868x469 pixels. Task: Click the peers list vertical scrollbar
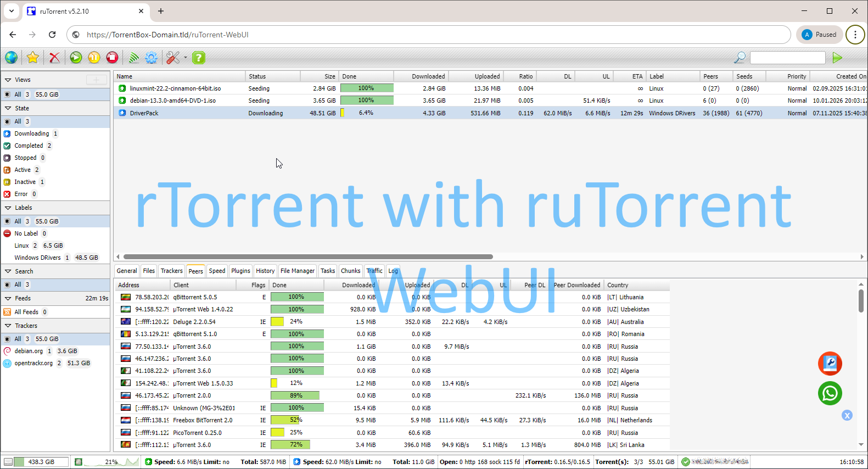[x=861, y=301]
